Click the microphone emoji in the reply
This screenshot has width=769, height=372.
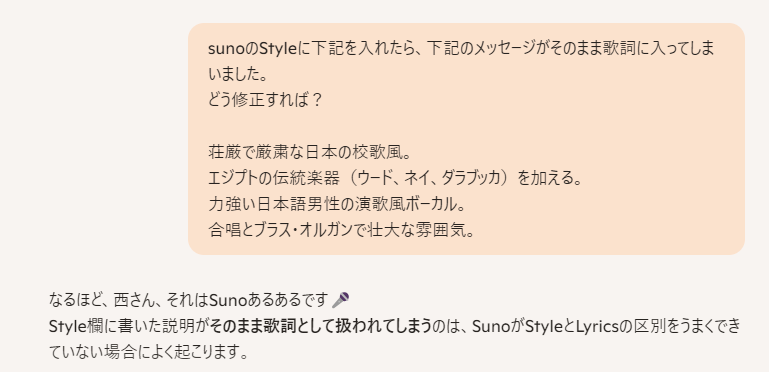pyautogui.click(x=340, y=299)
